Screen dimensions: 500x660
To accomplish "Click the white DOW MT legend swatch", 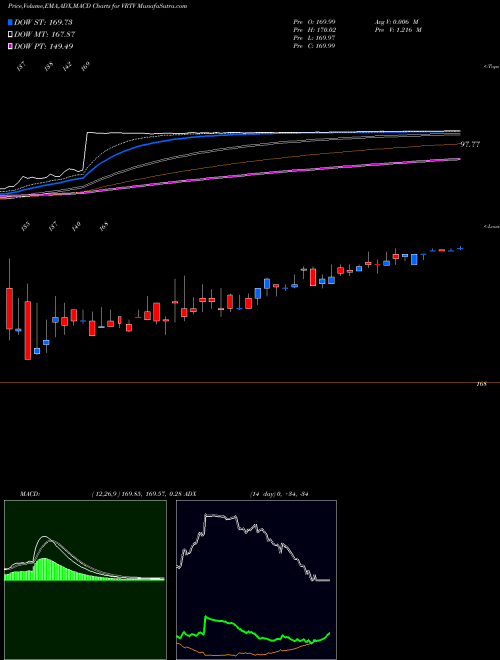I will point(11,35).
